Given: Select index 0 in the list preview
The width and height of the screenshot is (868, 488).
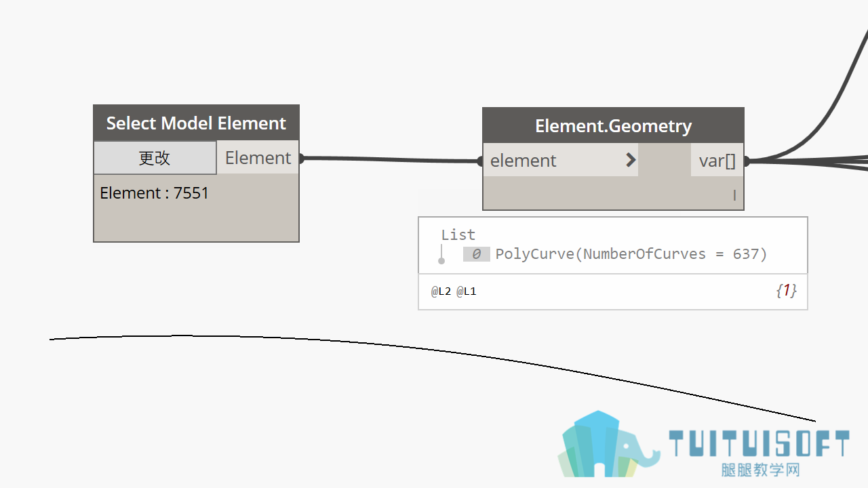Looking at the screenshot, I should click(476, 254).
